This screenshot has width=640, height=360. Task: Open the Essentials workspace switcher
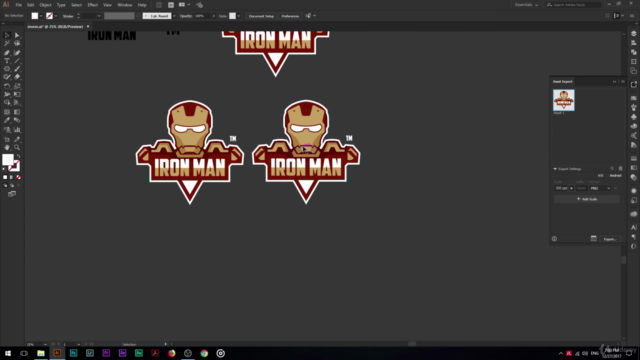click(x=526, y=5)
